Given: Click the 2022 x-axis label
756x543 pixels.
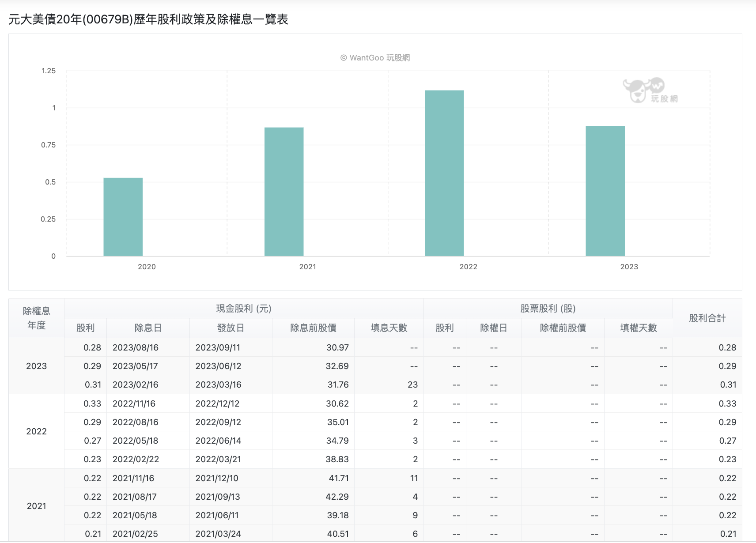Looking at the screenshot, I should coord(469,267).
